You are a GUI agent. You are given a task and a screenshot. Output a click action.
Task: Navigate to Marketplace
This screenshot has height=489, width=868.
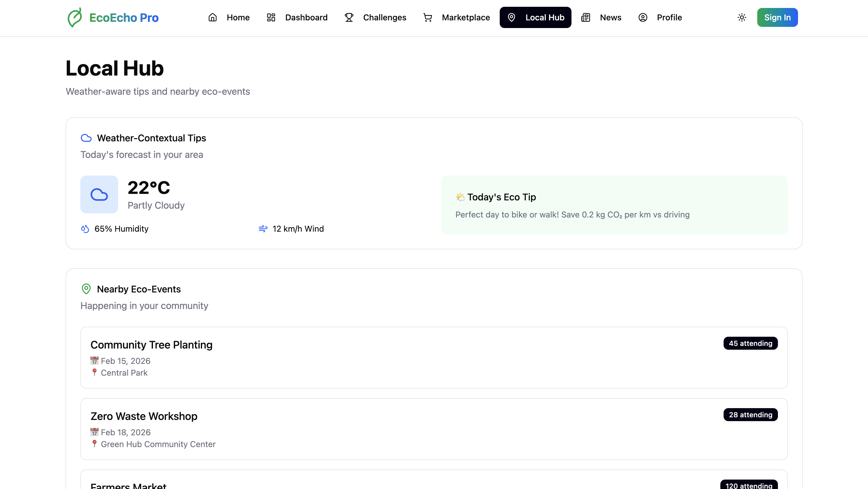click(457, 17)
